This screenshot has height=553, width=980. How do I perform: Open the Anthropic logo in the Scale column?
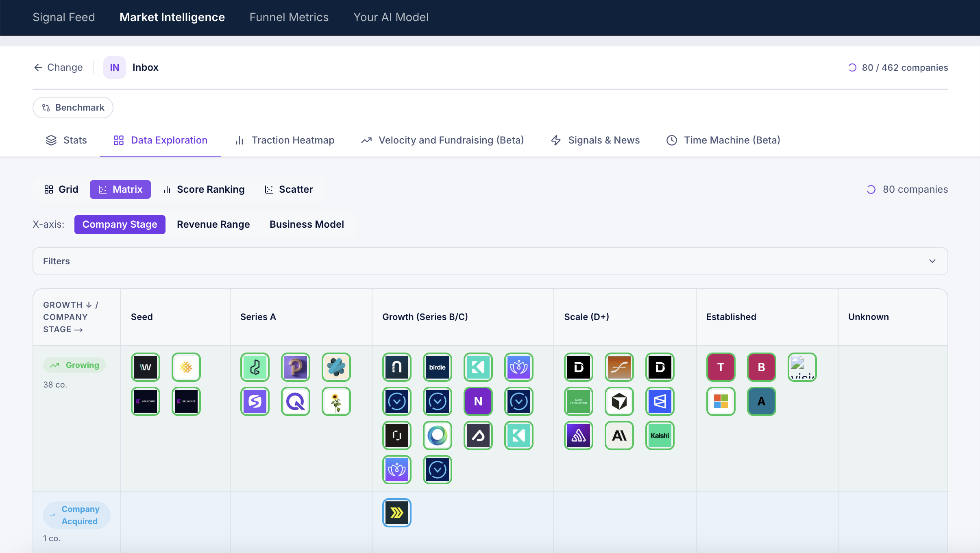(x=619, y=435)
